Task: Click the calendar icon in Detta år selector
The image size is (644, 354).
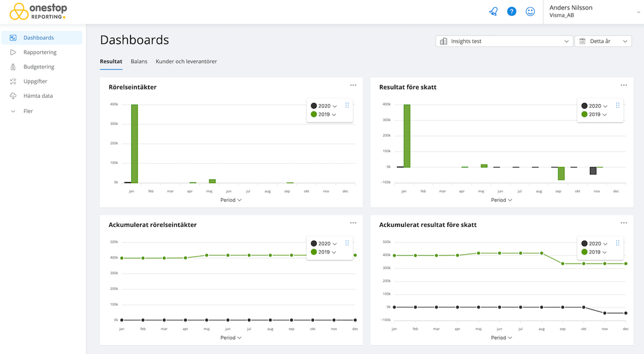Action: (x=583, y=41)
